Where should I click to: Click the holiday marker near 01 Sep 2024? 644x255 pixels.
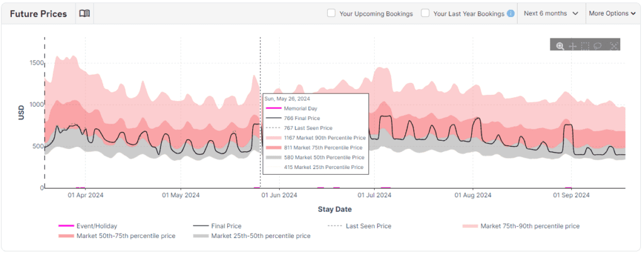(569, 187)
